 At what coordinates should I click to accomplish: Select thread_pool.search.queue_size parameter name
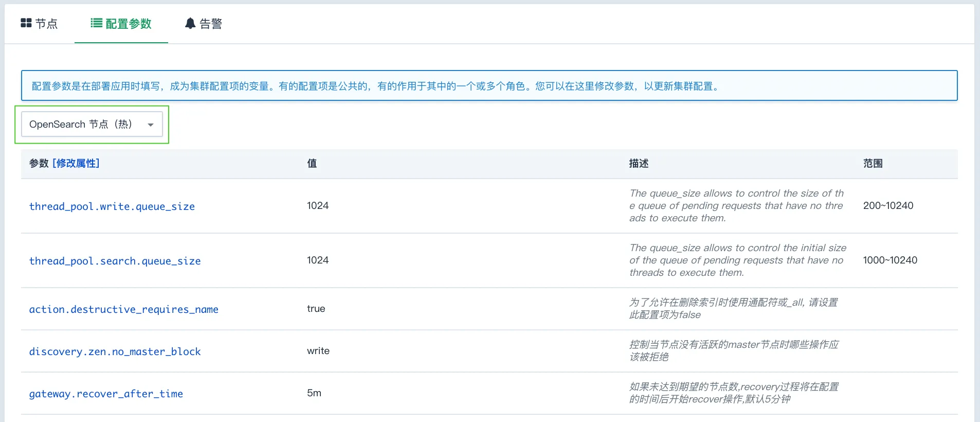tap(115, 261)
